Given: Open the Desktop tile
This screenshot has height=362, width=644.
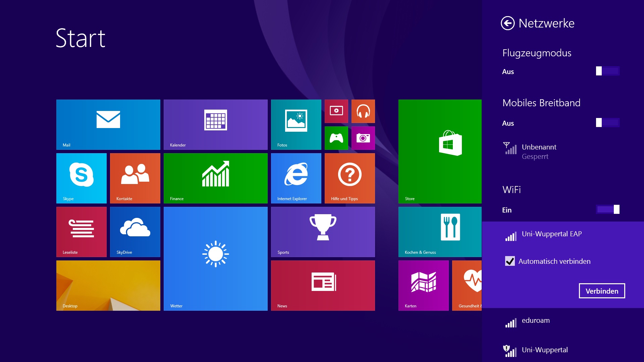Looking at the screenshot, I should 108,286.
